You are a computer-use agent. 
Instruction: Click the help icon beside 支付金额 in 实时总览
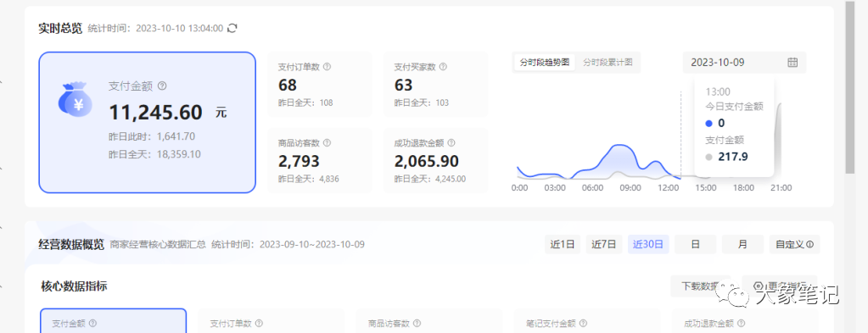point(162,86)
